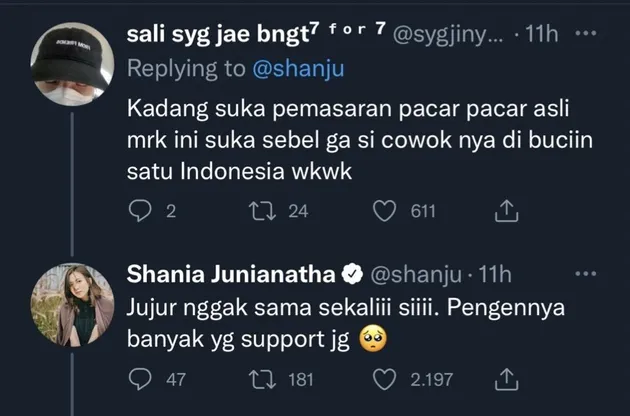The height and width of the screenshot is (416, 630).
Task: Click the verified badge beside Shania Junianatha
Action: (353, 272)
